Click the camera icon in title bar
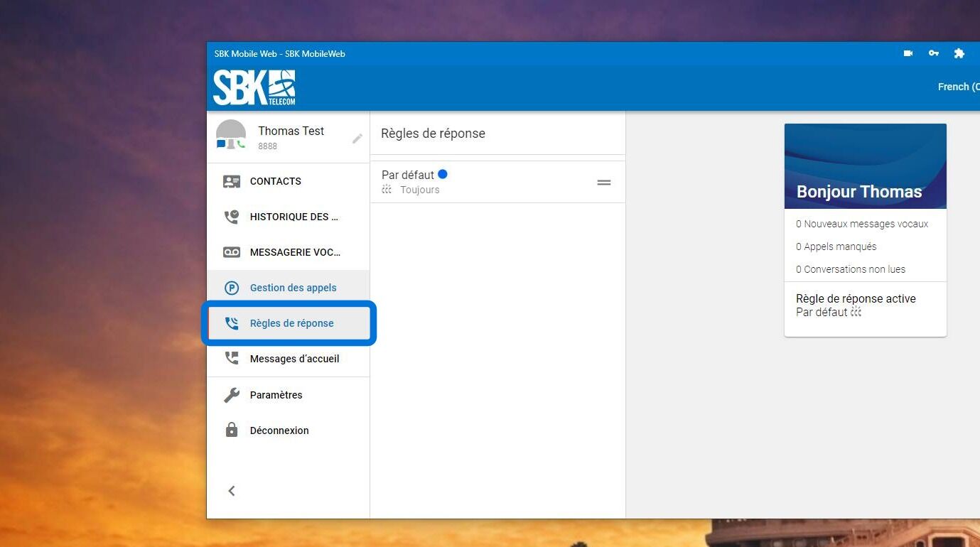 (x=908, y=53)
